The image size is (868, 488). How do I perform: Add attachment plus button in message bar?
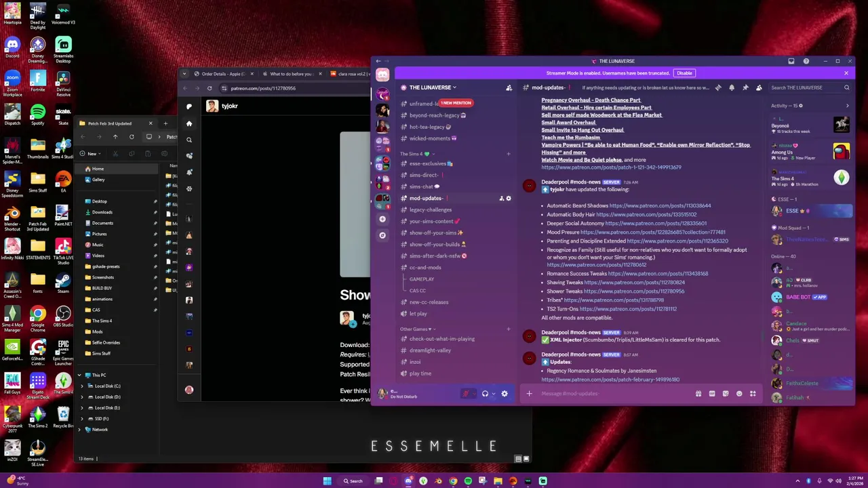click(530, 394)
